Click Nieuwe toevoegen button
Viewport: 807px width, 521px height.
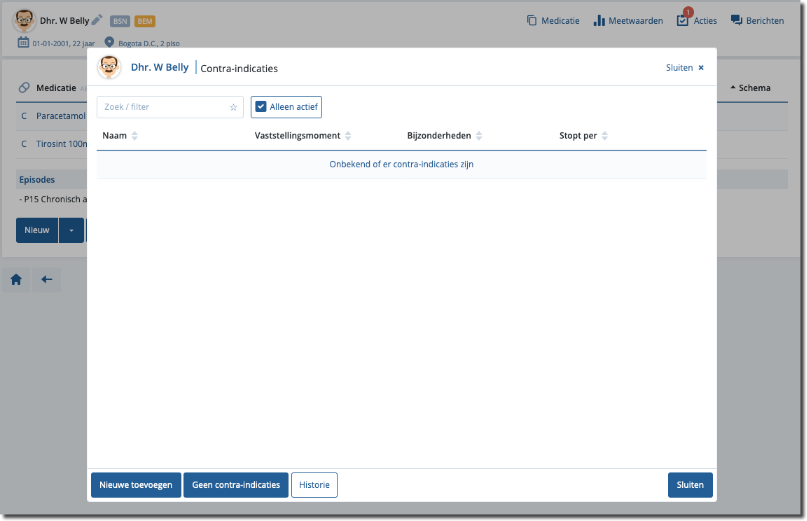click(136, 485)
